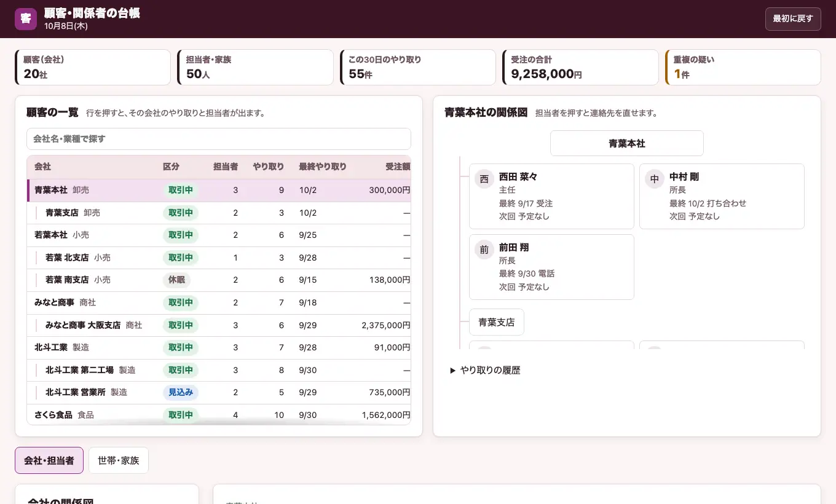This screenshot has width=836, height=504.
Task: Select the みなと商事 商社 head office row
Action: click(219, 303)
